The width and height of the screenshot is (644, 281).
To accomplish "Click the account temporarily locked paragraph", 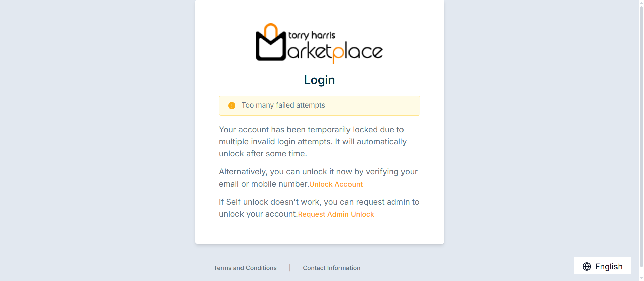I will (313, 142).
